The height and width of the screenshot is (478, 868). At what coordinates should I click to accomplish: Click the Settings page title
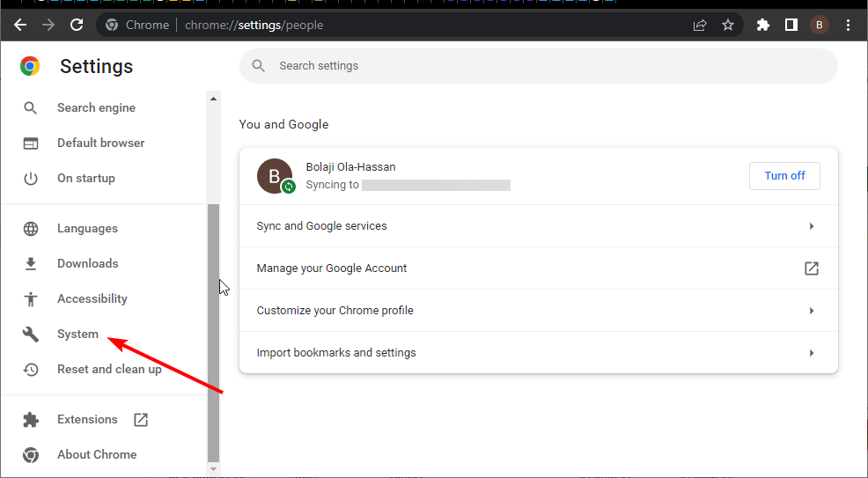coord(96,66)
